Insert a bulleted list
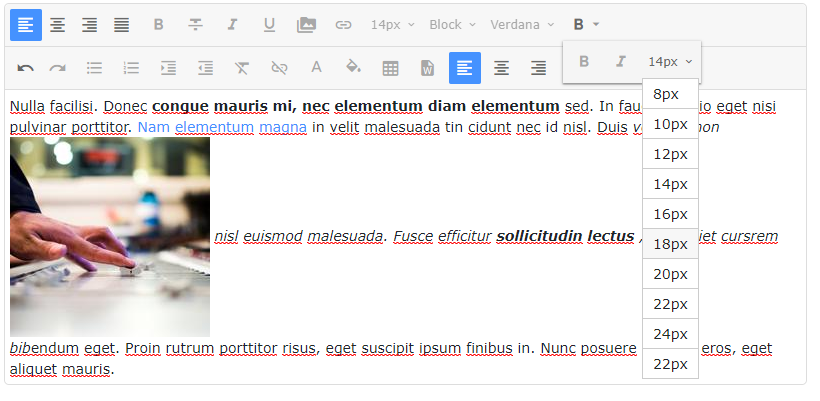The height and width of the screenshot is (401, 820). click(x=94, y=68)
